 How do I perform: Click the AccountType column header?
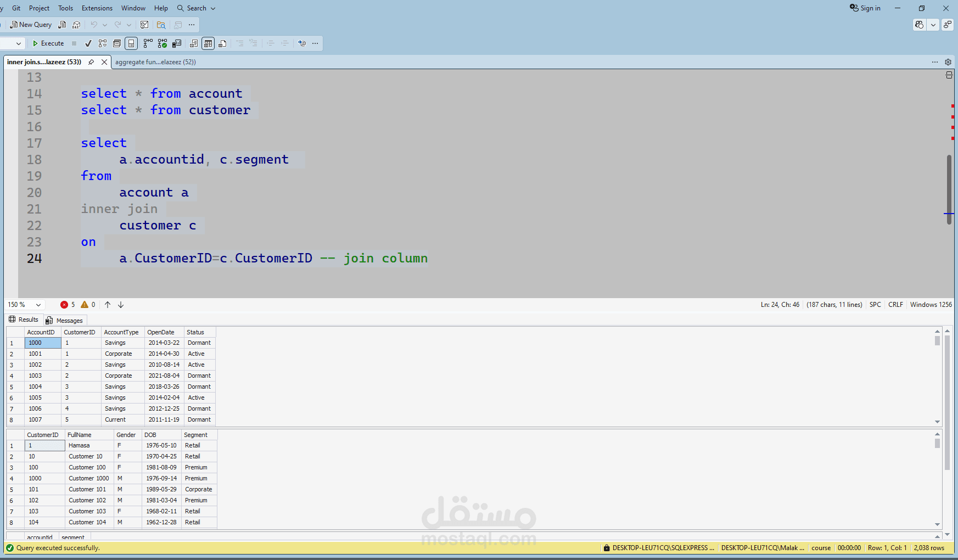[122, 332]
